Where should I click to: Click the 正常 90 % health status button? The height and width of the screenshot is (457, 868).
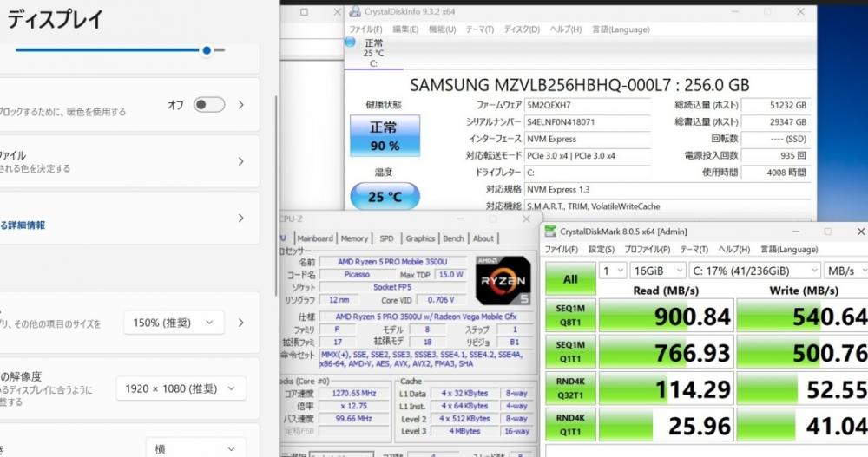[x=385, y=135]
